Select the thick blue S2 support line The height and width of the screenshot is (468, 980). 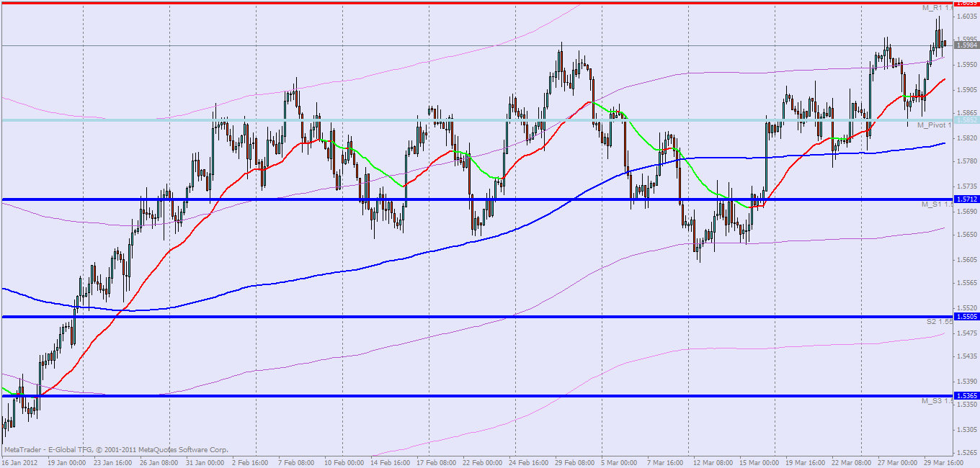476,316
